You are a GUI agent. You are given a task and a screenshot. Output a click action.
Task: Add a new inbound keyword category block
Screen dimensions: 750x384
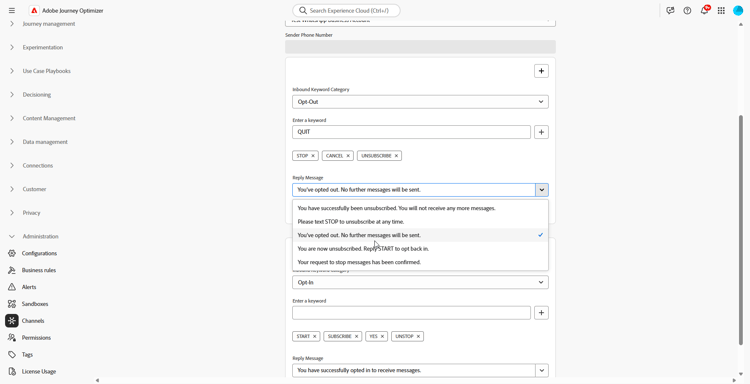[x=541, y=71]
